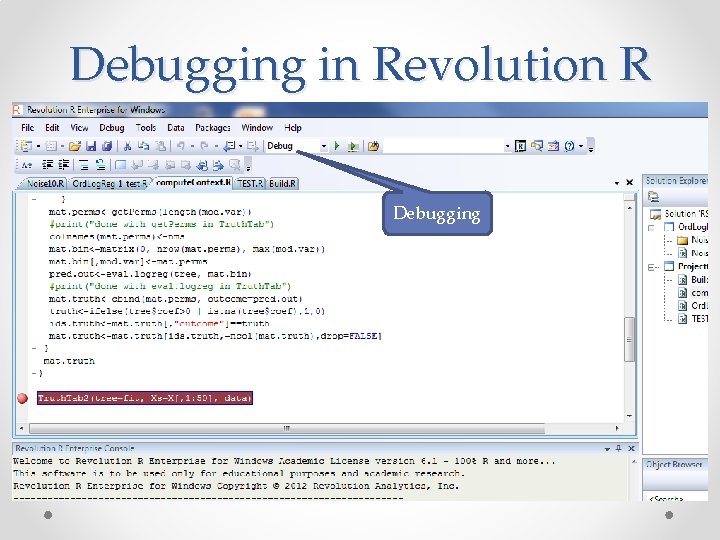The image size is (720, 540).
Task: Click the Next Bookmark icon
Action: tap(153, 165)
